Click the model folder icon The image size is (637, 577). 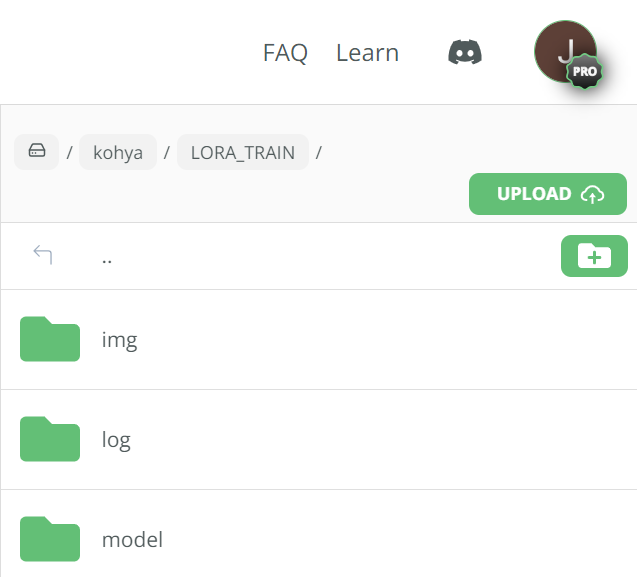(x=50, y=539)
